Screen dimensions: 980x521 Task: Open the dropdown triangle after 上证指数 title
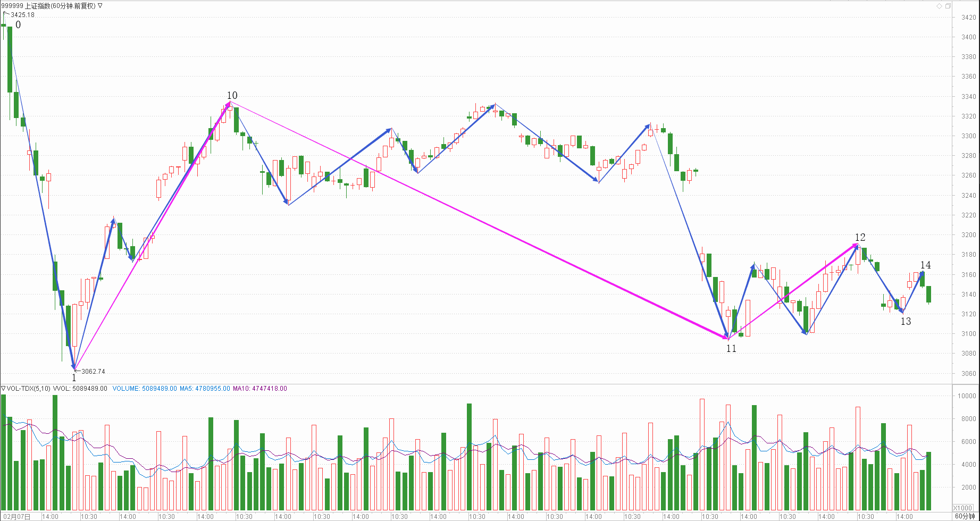click(100, 6)
